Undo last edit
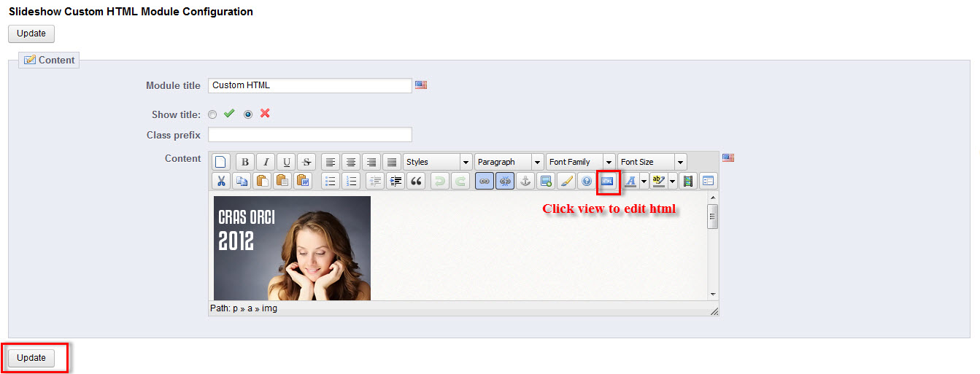The height and width of the screenshot is (374, 980). 440,181
